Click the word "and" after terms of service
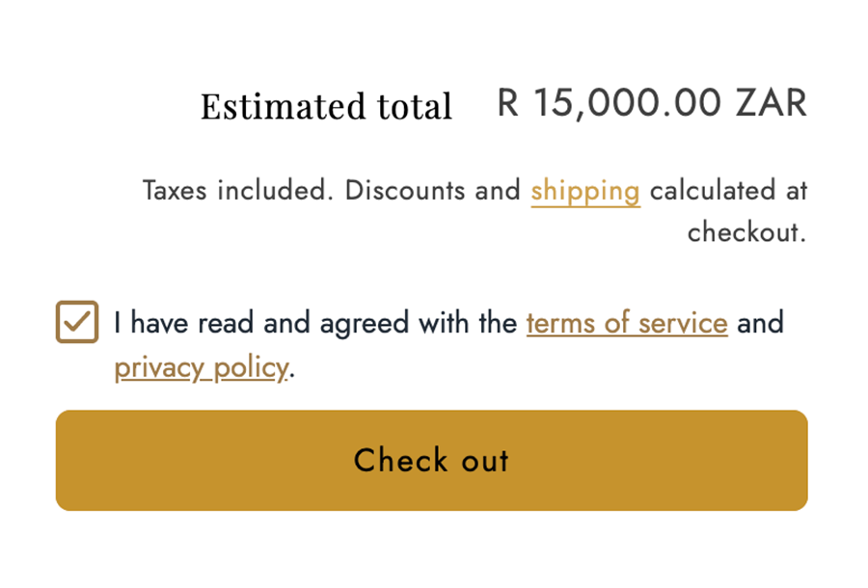 pos(760,322)
